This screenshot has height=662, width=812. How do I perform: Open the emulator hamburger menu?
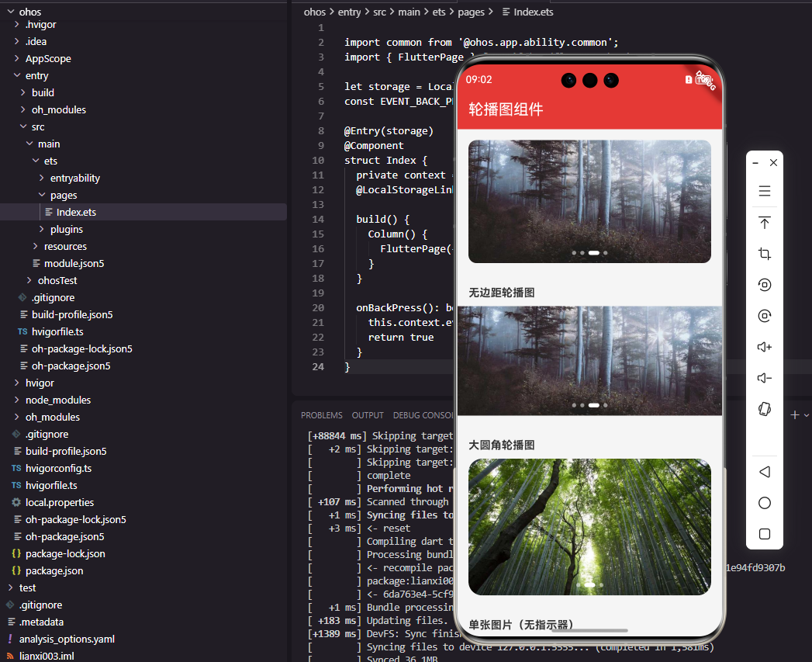pos(765,191)
